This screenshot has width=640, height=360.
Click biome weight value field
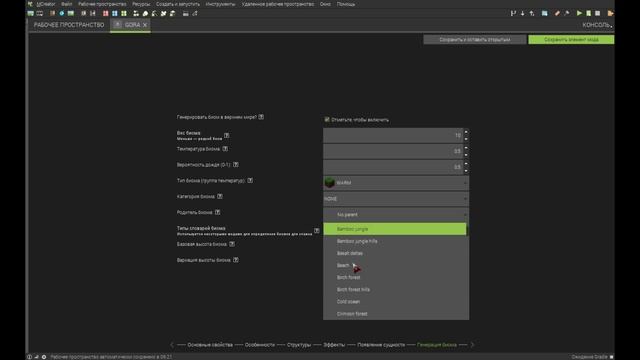(393, 136)
